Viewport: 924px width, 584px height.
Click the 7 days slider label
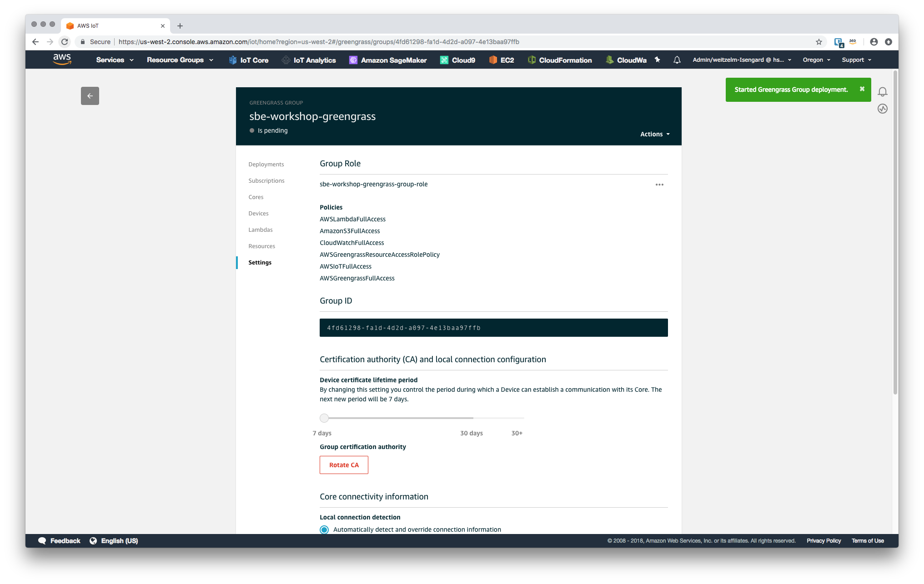coord(322,433)
